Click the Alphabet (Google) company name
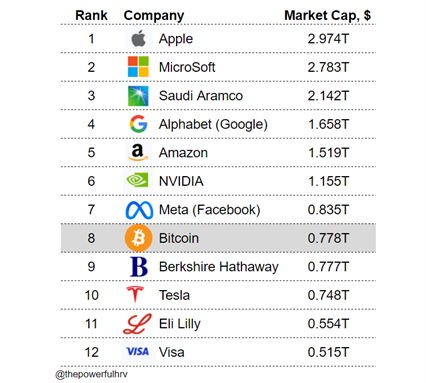This screenshot has height=383, width=426. click(x=213, y=125)
